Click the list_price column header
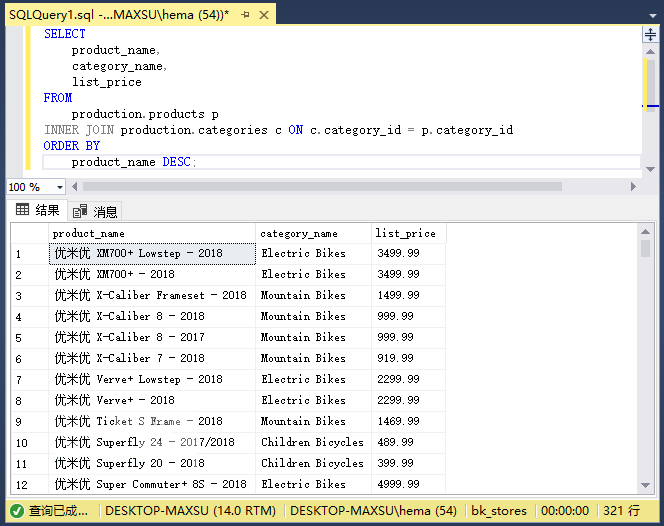 [x=409, y=233]
